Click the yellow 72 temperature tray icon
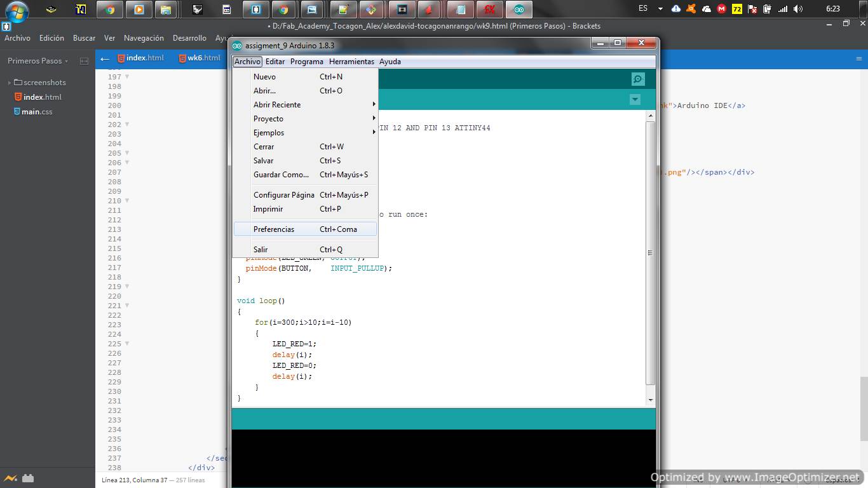The image size is (868, 488). pos(737,9)
